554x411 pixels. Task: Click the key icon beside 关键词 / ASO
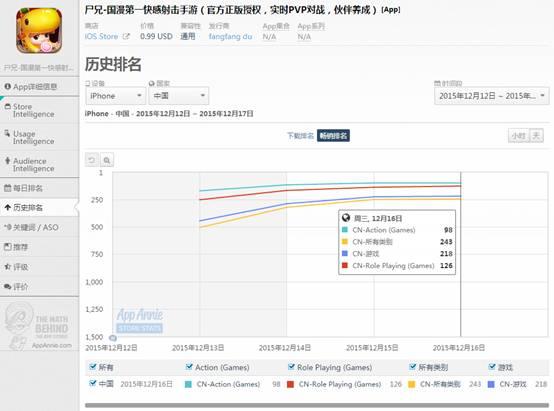tap(7, 227)
